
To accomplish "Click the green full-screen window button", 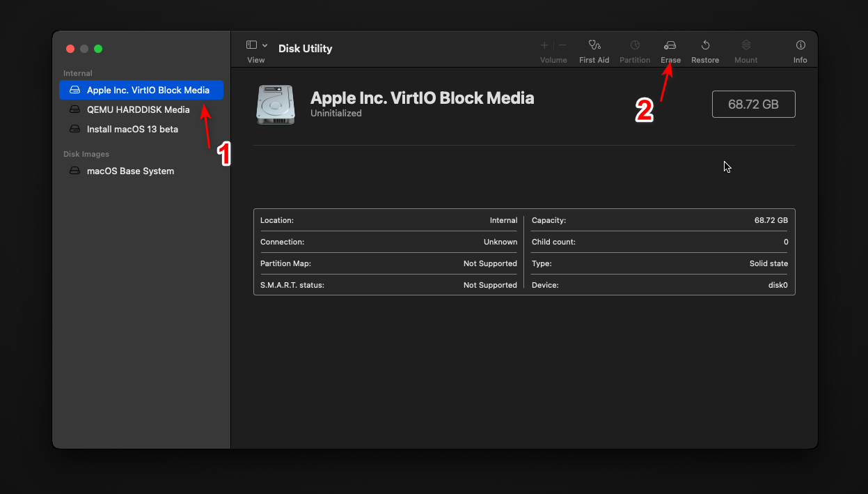I will tap(98, 49).
